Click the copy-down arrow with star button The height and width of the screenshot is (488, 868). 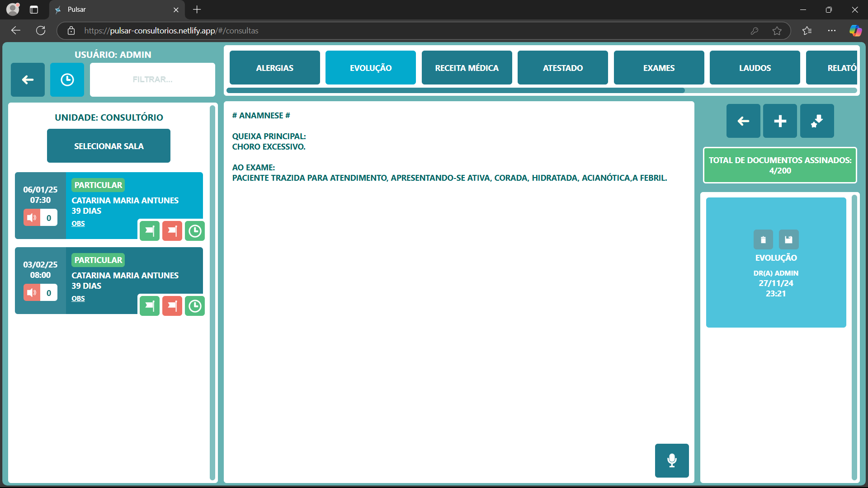(817, 121)
